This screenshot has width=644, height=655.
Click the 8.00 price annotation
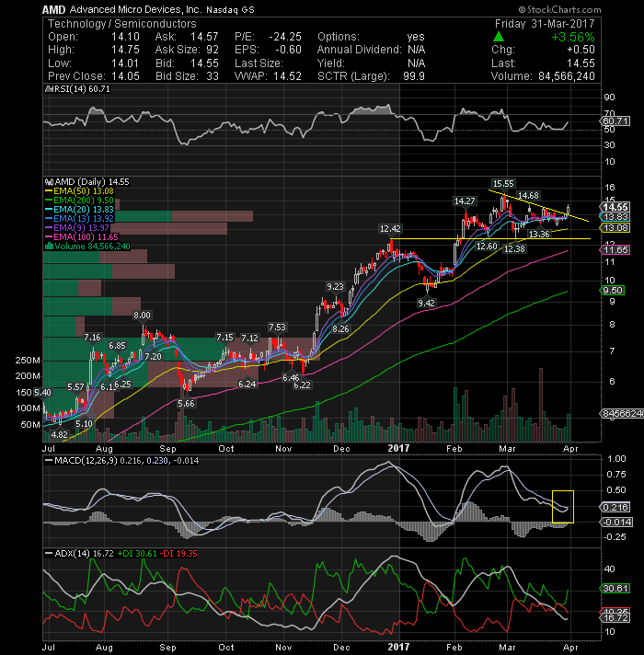pos(142,316)
